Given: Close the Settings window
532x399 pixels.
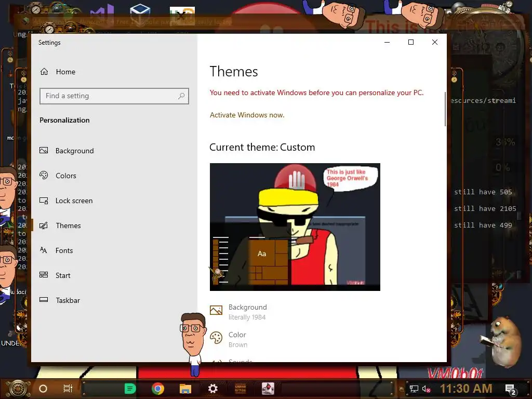Looking at the screenshot, I should click(435, 42).
